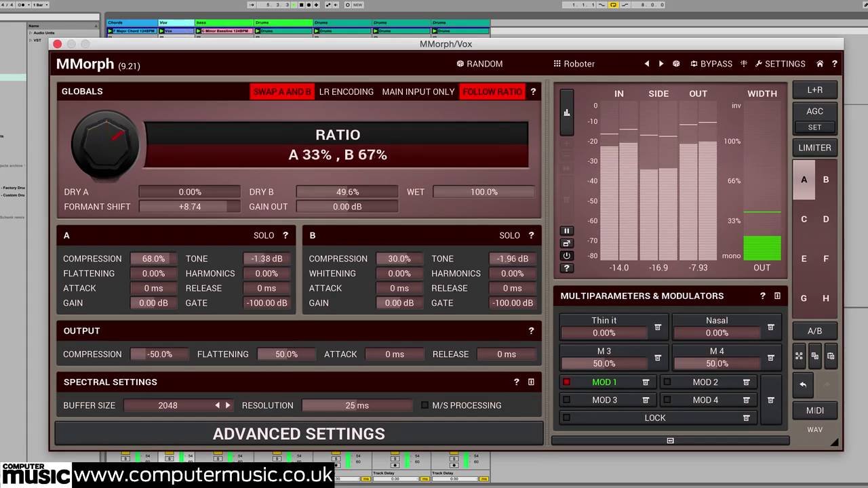Enable the LOCK checkbox
868x488 pixels.
[566, 418]
